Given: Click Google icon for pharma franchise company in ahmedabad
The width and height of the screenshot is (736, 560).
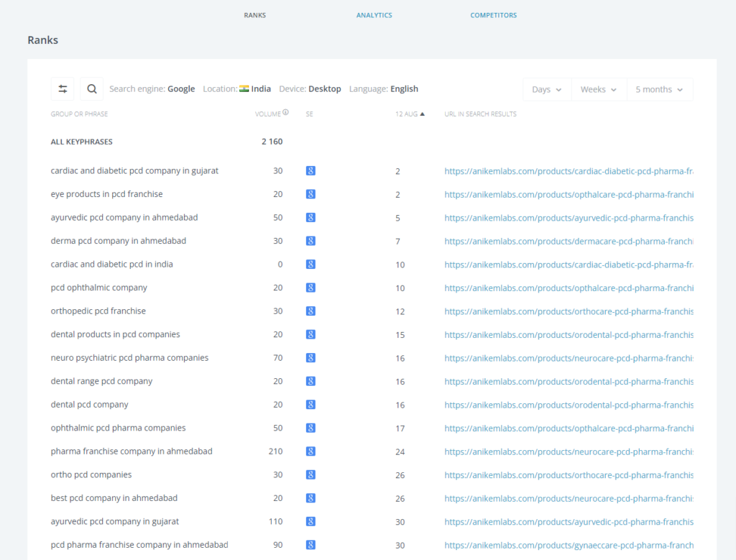Looking at the screenshot, I should pos(310,451).
